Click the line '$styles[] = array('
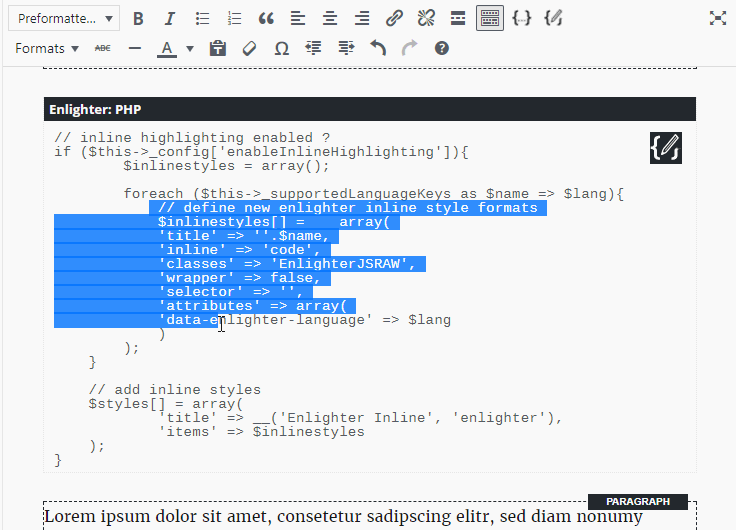 tap(166, 404)
